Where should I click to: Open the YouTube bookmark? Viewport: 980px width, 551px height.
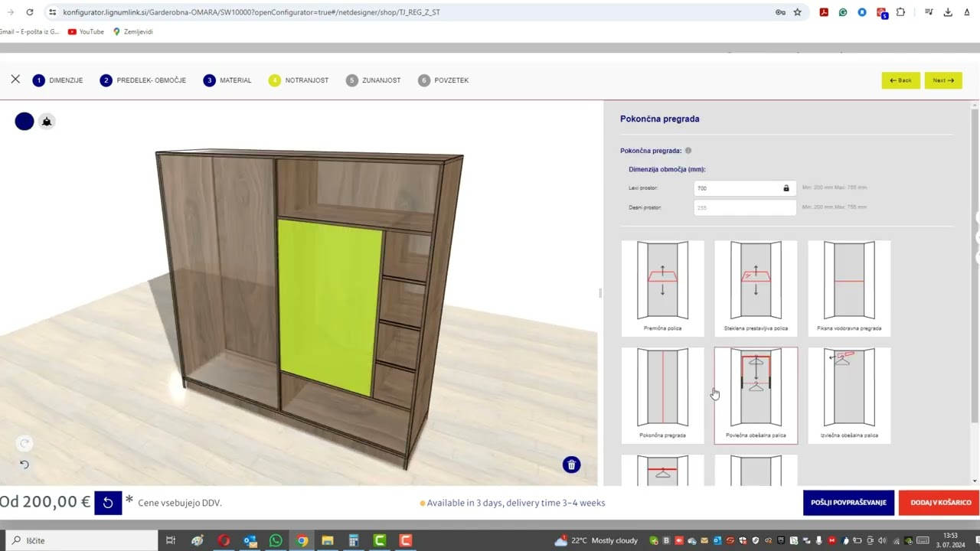[x=86, y=31]
